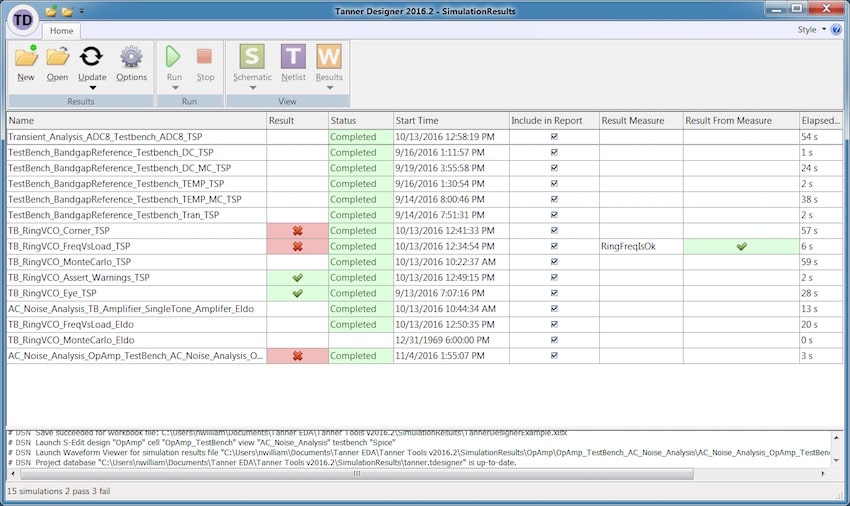850x506 pixels.
Task: Click log panel scroll down arrow
Action: [836, 460]
